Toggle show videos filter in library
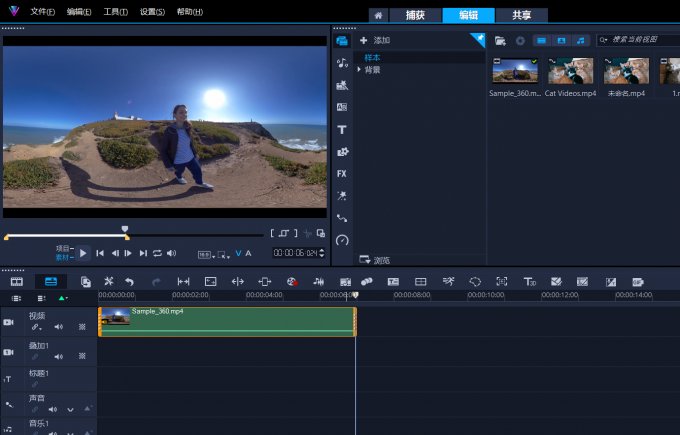The height and width of the screenshot is (435, 680). tap(541, 41)
